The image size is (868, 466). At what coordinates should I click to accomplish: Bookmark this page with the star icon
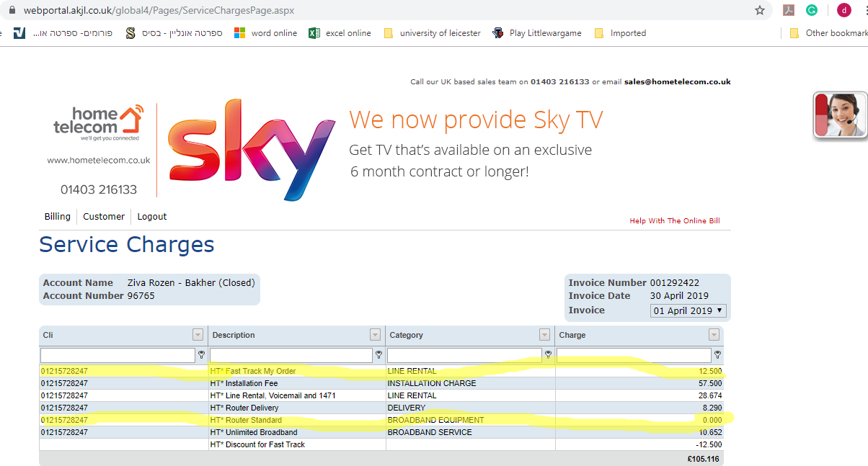click(760, 10)
